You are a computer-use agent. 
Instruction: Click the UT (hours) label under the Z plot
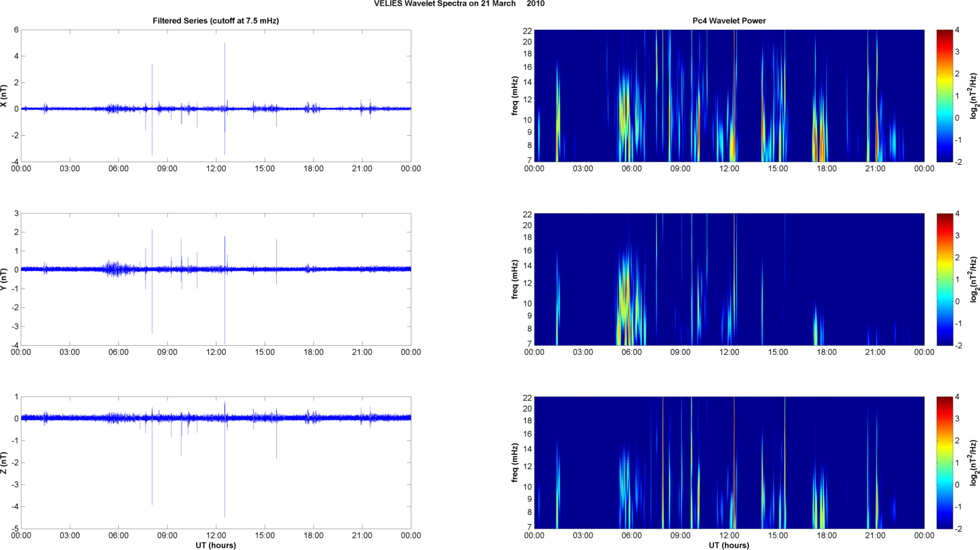[215, 545]
